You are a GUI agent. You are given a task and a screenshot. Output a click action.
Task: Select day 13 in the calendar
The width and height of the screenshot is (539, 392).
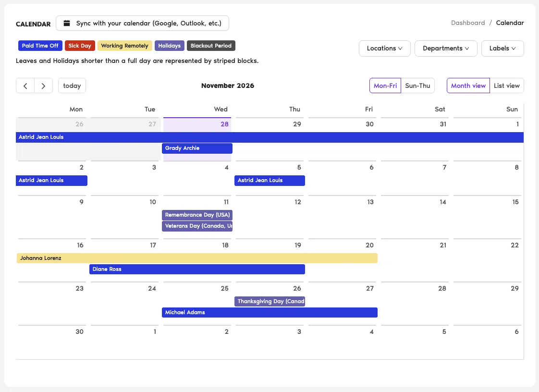370,202
